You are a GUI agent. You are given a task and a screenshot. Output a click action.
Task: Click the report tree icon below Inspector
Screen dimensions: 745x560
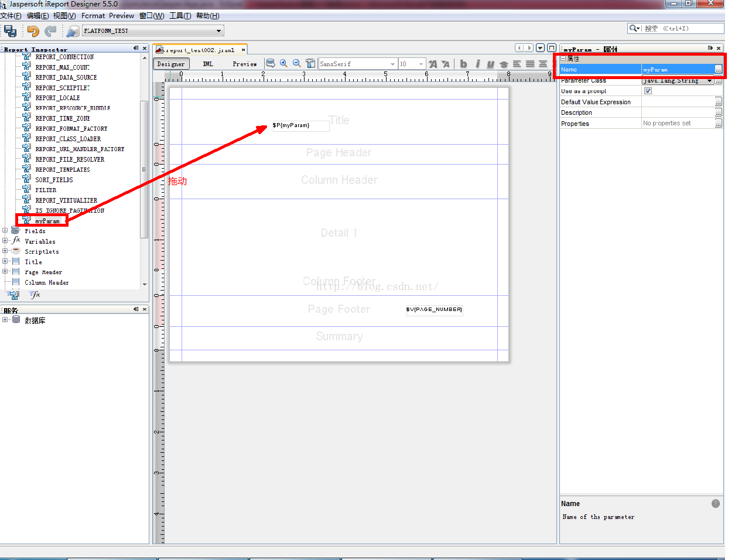[x=13, y=295]
